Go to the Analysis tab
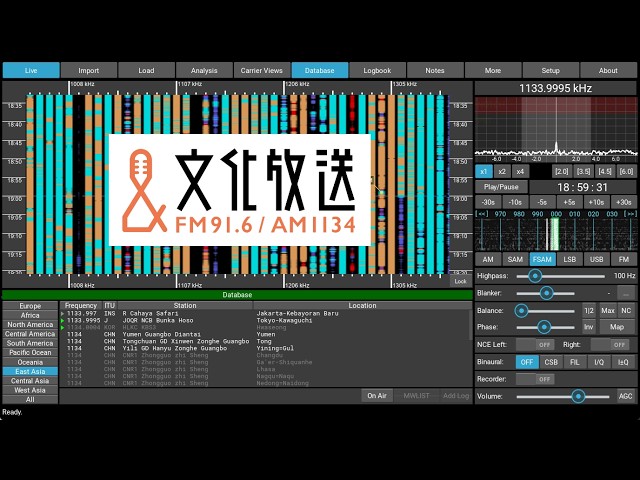This screenshot has width=640, height=480. click(x=204, y=70)
